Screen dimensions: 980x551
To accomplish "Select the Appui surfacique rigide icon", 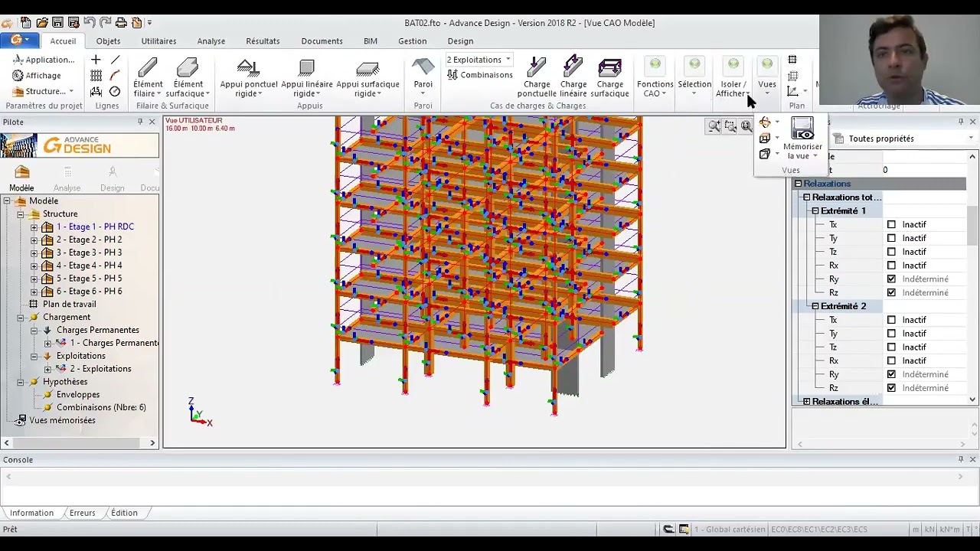I will pyautogui.click(x=367, y=67).
